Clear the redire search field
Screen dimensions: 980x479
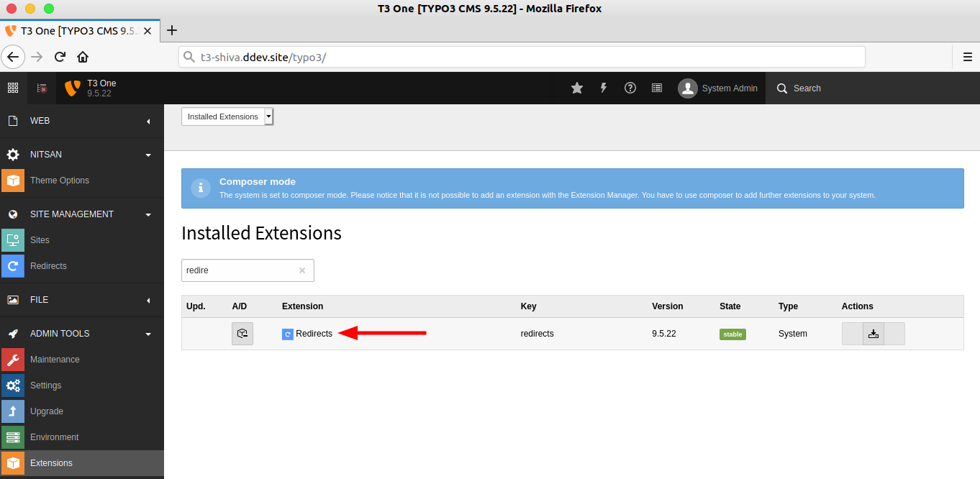[301, 270]
